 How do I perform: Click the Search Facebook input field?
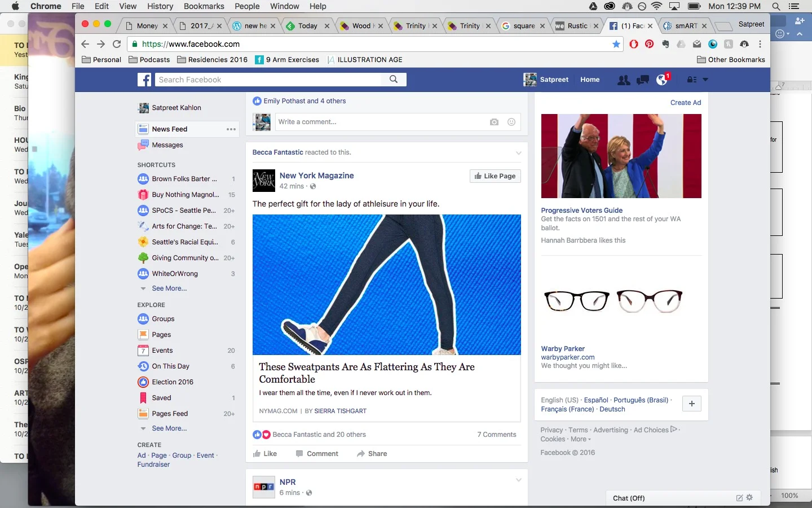(268, 80)
